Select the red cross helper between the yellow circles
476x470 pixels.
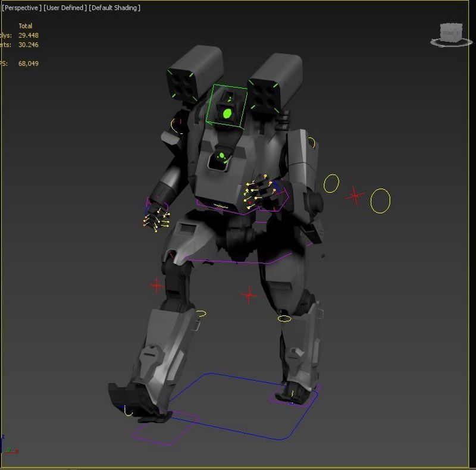pos(355,195)
